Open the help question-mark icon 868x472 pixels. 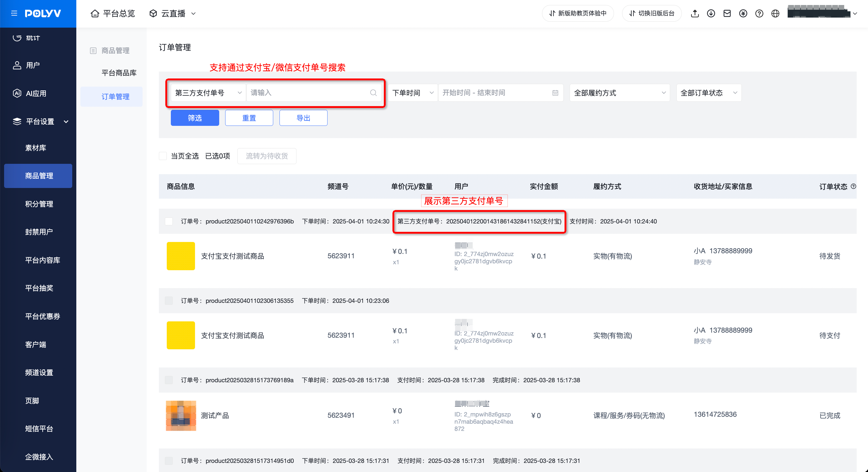pos(759,13)
